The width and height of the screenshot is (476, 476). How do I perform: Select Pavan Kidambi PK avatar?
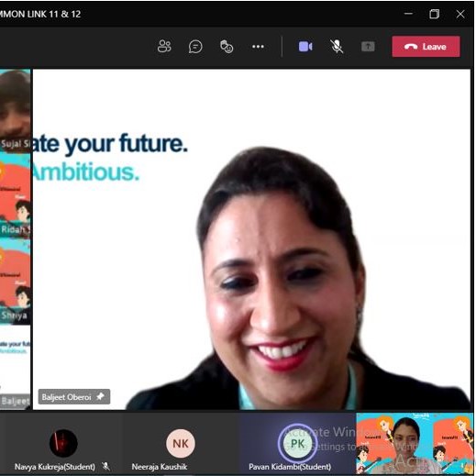[x=297, y=443]
